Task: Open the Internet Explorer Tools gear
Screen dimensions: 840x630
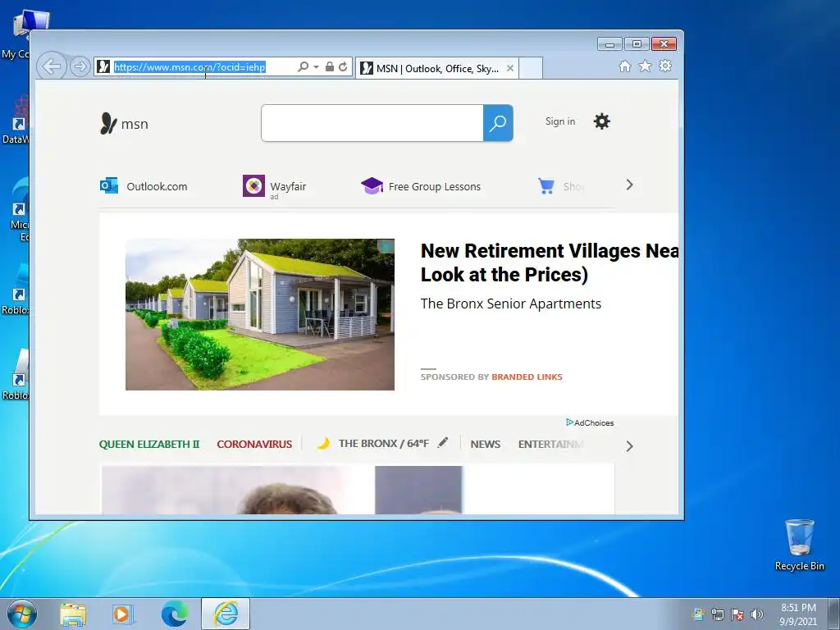Action: 665,66
